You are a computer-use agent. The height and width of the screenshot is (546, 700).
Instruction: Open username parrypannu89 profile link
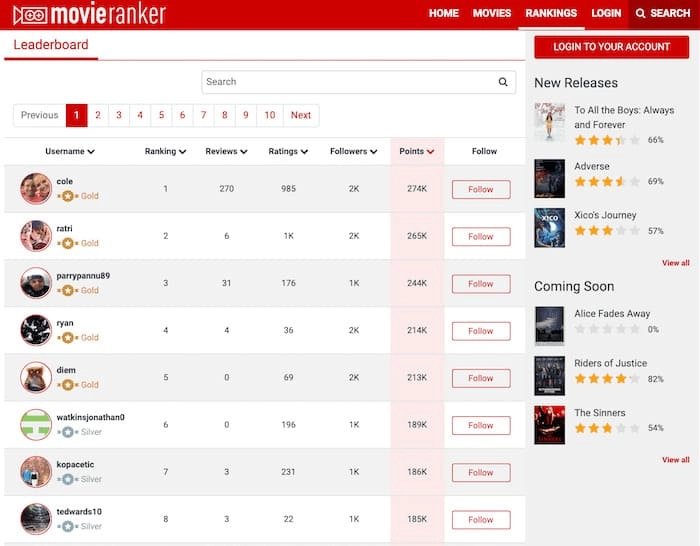point(83,276)
